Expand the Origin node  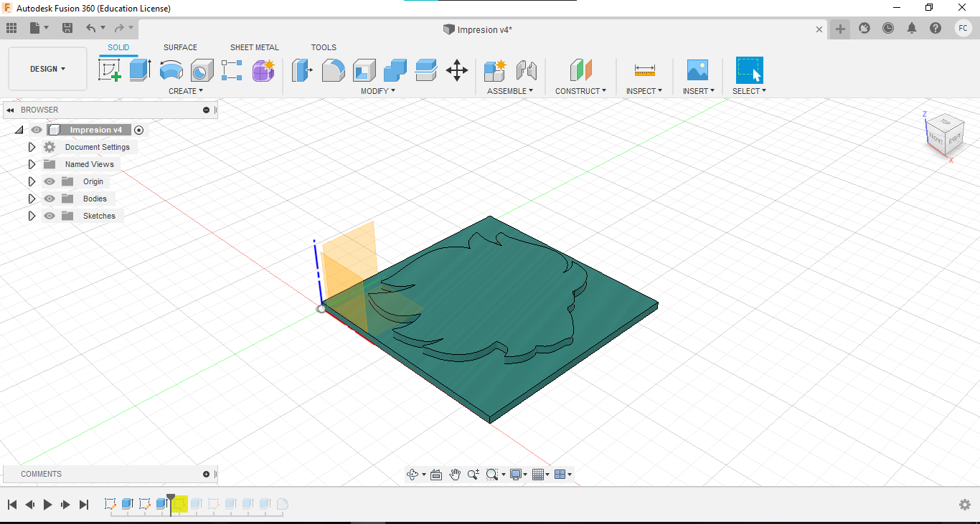click(x=32, y=181)
